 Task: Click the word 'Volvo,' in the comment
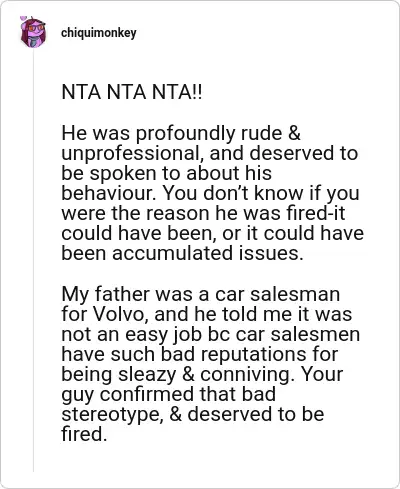(121, 314)
